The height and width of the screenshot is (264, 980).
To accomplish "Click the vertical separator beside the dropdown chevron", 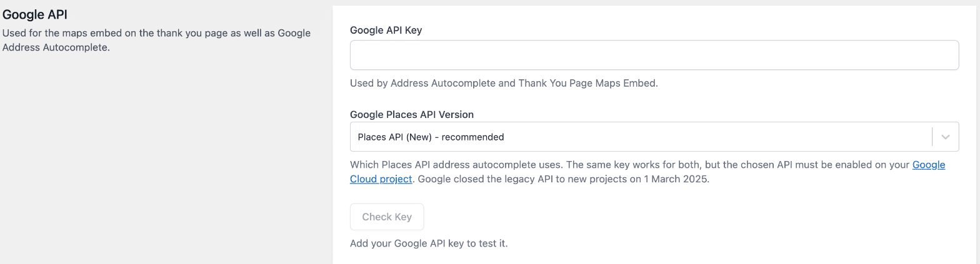I will click(x=932, y=137).
